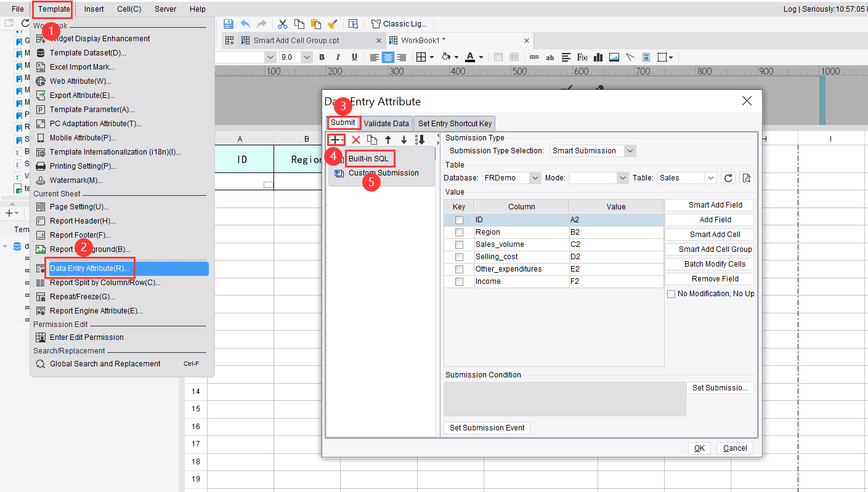Check the checkbox beside Region row
868x492 pixels.
tap(458, 232)
